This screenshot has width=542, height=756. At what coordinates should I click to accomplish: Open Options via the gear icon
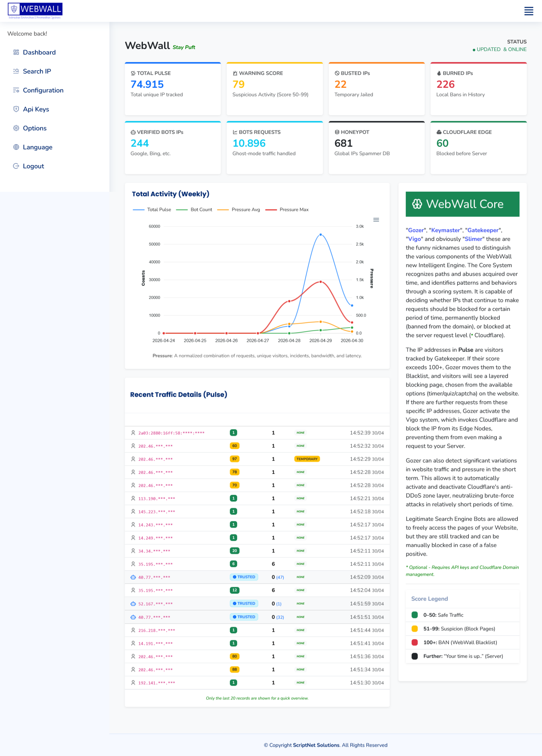(x=16, y=128)
